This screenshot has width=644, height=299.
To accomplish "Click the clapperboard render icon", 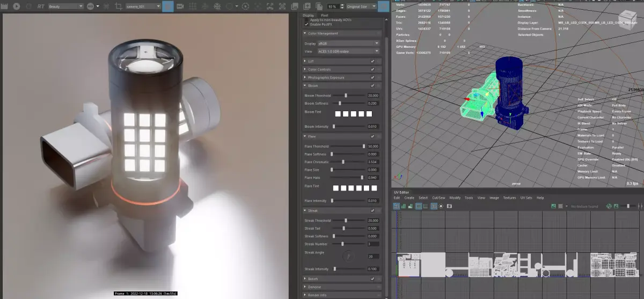I will click(x=4, y=6).
